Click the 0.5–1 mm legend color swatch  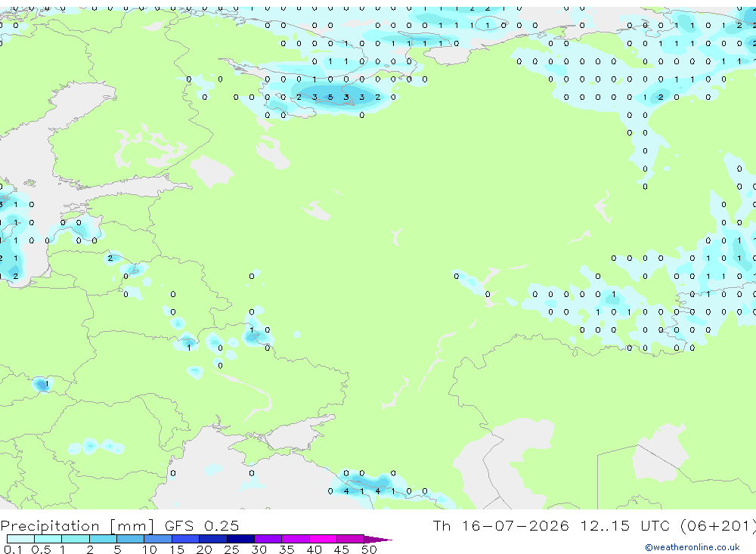pyautogui.click(x=48, y=539)
